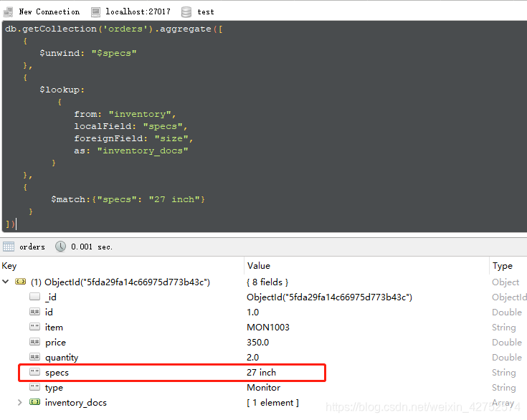
Task: Click the value 2.0
Action: point(252,358)
